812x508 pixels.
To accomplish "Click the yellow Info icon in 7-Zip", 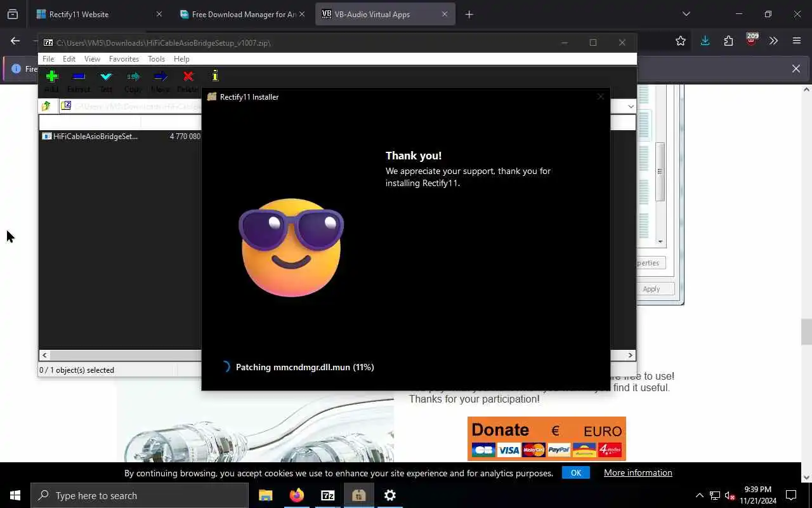I will 215,76.
